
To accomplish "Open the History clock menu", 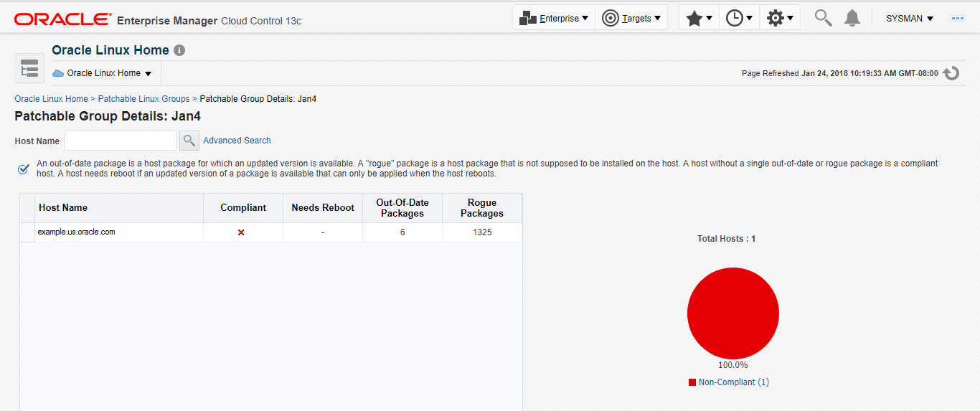I will 739,18.
